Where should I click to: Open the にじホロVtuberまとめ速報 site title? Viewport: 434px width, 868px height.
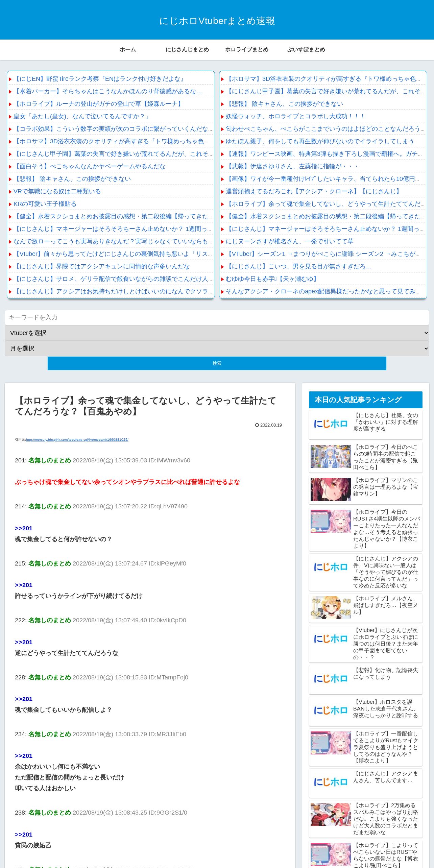(x=217, y=21)
